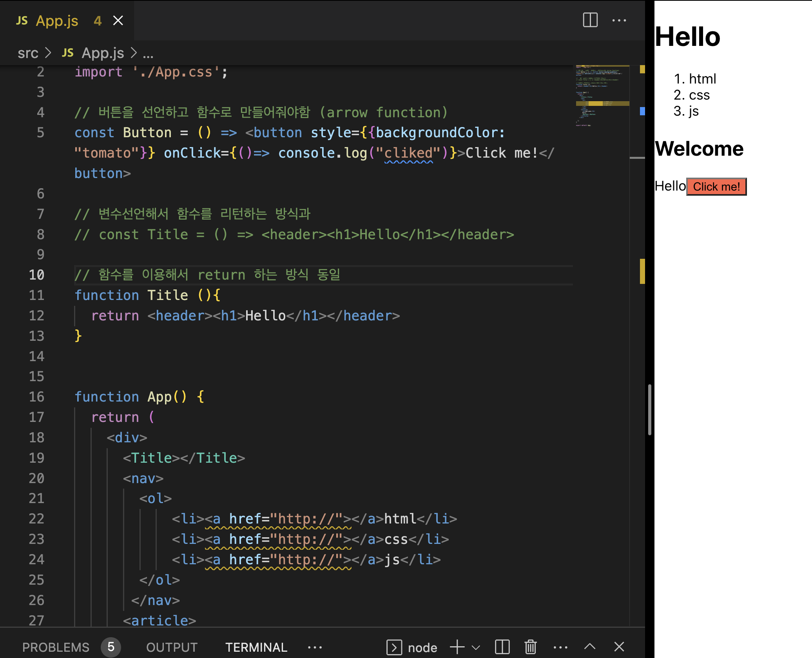This screenshot has width=812, height=658.
Task: Select the TERMINAL tab
Action: click(x=256, y=647)
